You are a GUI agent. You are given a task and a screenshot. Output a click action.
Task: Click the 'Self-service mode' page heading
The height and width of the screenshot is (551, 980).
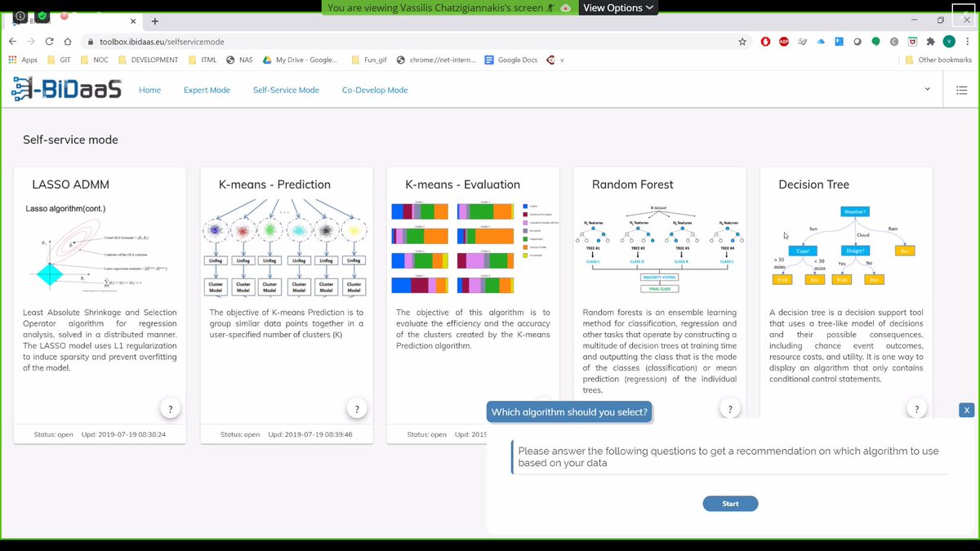point(70,140)
